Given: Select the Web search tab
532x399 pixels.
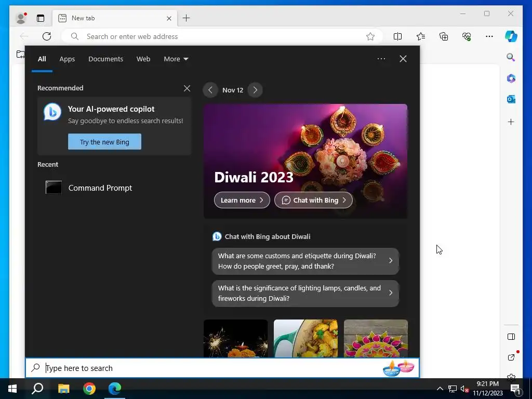Looking at the screenshot, I should (143, 59).
